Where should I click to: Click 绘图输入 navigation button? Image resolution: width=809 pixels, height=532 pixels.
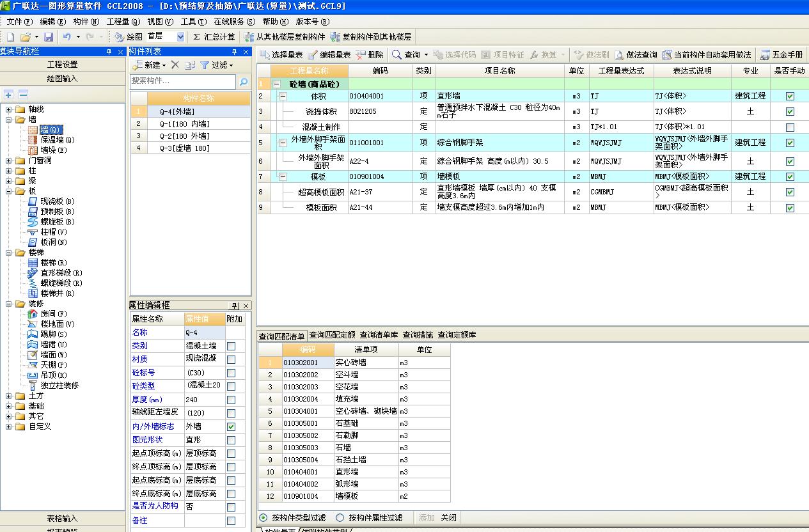click(x=63, y=79)
